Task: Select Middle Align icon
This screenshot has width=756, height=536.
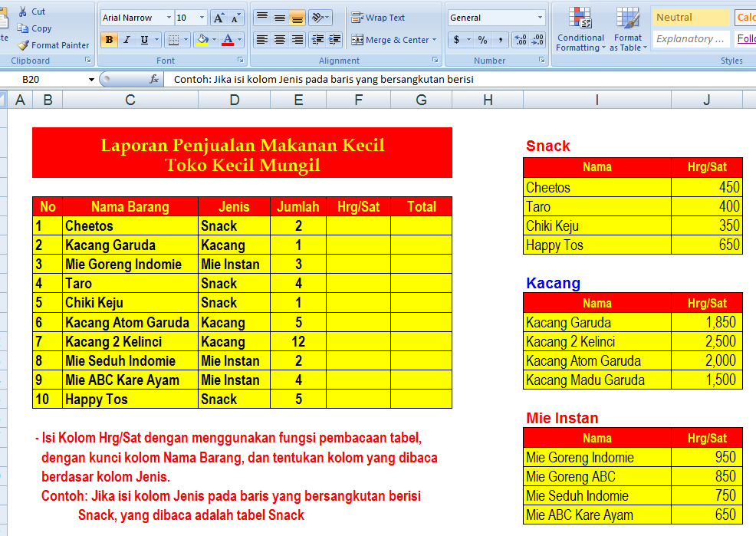Action: [280, 18]
